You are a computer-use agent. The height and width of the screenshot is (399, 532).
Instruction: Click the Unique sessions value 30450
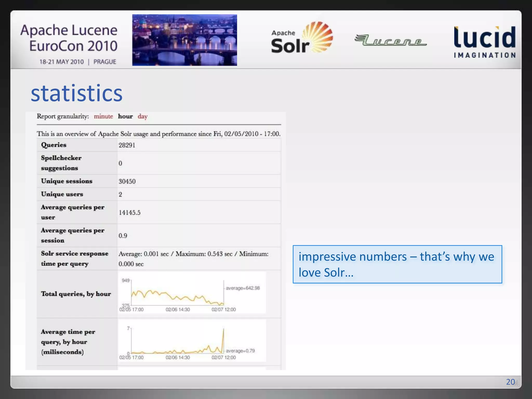coord(127,181)
